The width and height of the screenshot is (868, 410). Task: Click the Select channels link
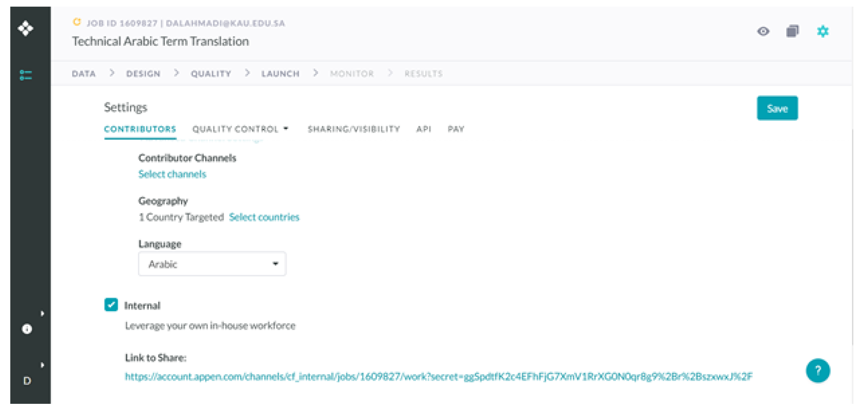click(172, 174)
